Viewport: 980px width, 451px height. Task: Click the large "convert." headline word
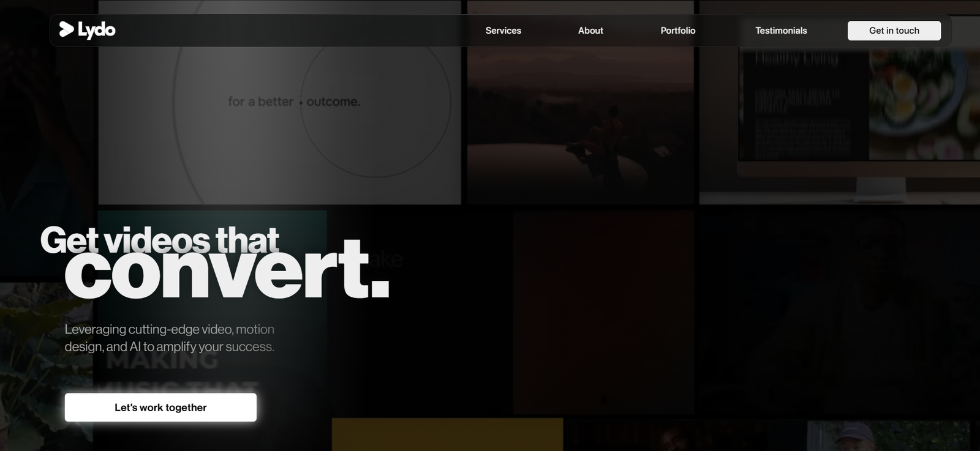coord(227,270)
